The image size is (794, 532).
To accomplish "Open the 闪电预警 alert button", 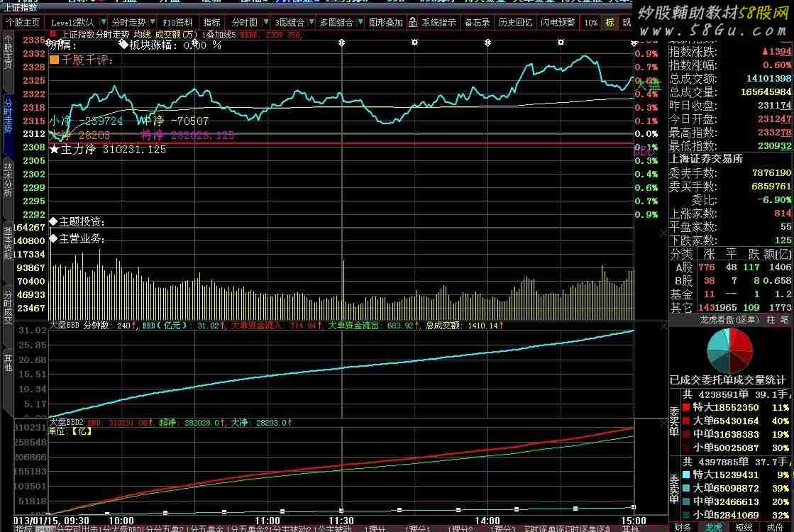I will pyautogui.click(x=558, y=23).
